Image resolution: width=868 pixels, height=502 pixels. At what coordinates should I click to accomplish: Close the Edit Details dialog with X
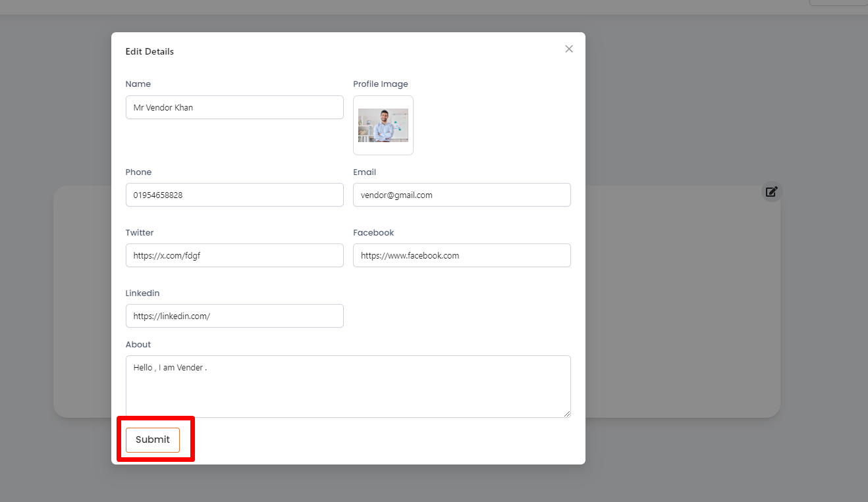569,49
